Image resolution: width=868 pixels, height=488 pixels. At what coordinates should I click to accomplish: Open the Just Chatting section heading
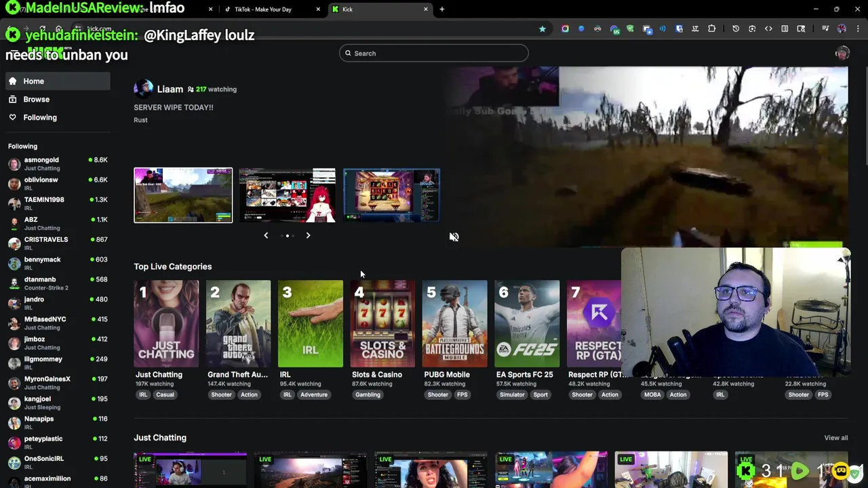point(160,438)
